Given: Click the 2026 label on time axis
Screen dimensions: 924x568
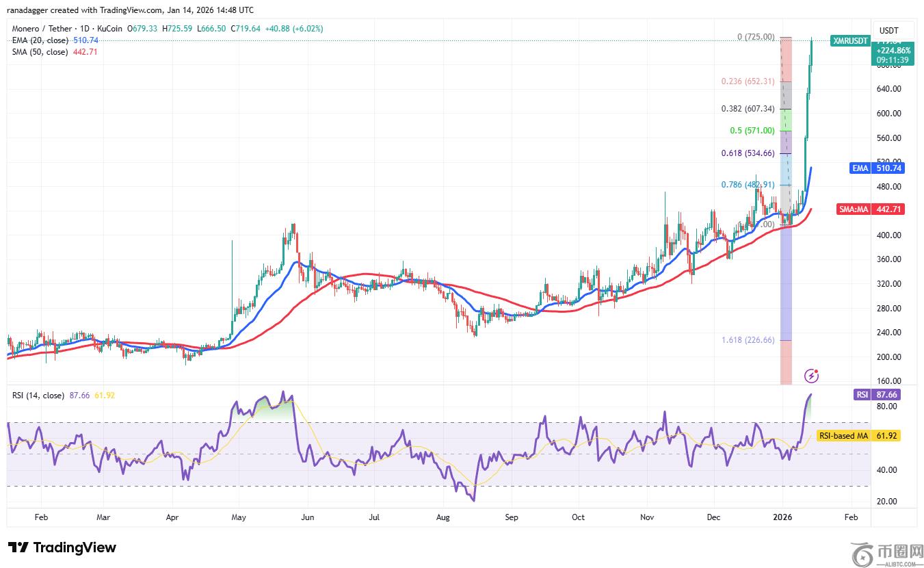Looking at the screenshot, I should (x=782, y=518).
